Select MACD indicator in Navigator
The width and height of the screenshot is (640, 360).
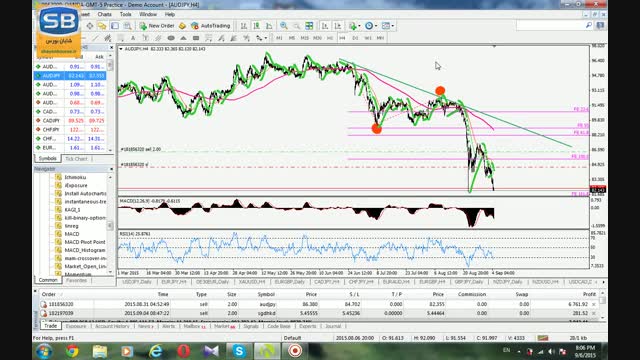[x=72, y=234]
